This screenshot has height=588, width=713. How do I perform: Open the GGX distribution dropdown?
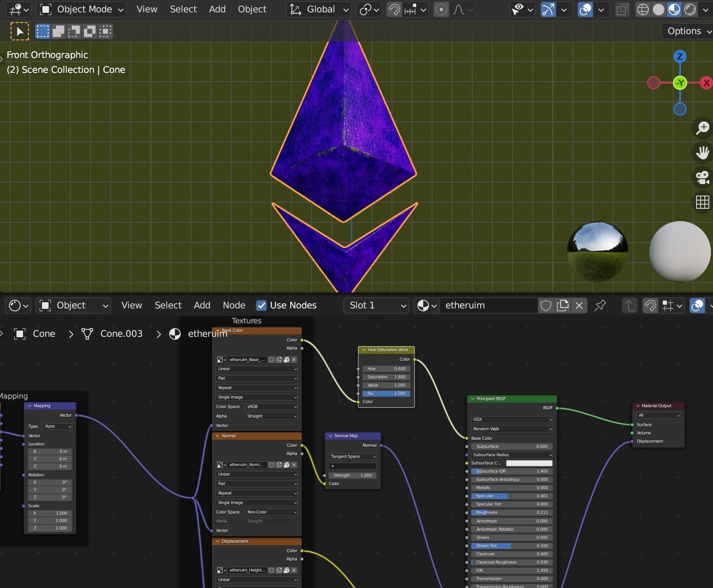pos(512,420)
